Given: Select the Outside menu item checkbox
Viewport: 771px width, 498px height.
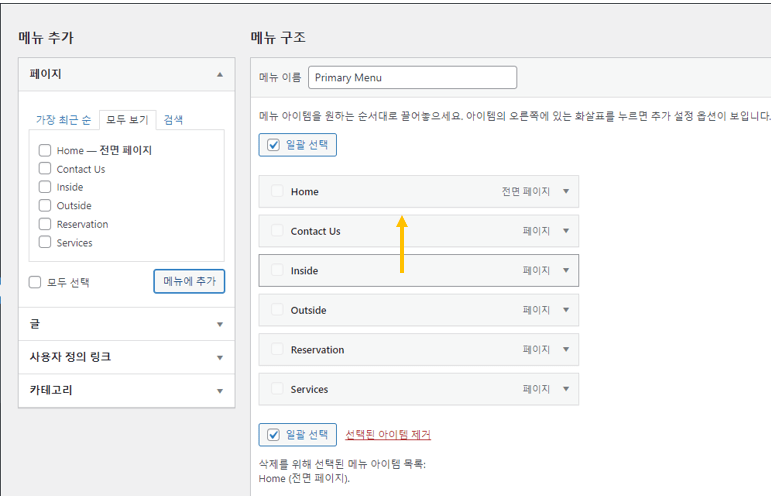Looking at the screenshot, I should [x=277, y=309].
